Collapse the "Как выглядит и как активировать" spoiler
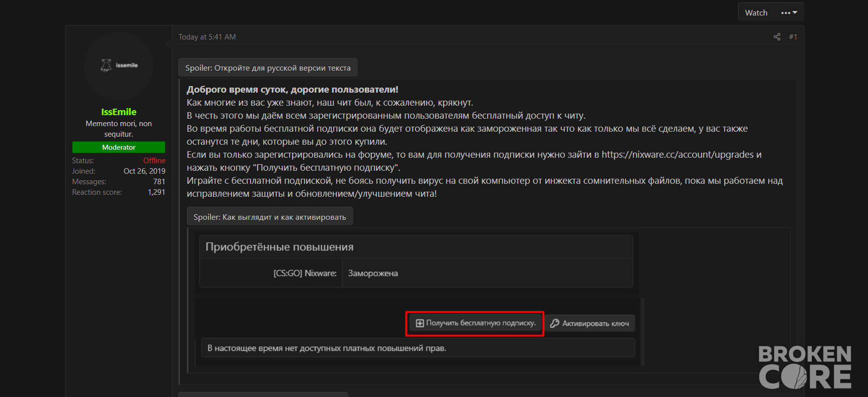This screenshot has width=868, height=397. (270, 217)
